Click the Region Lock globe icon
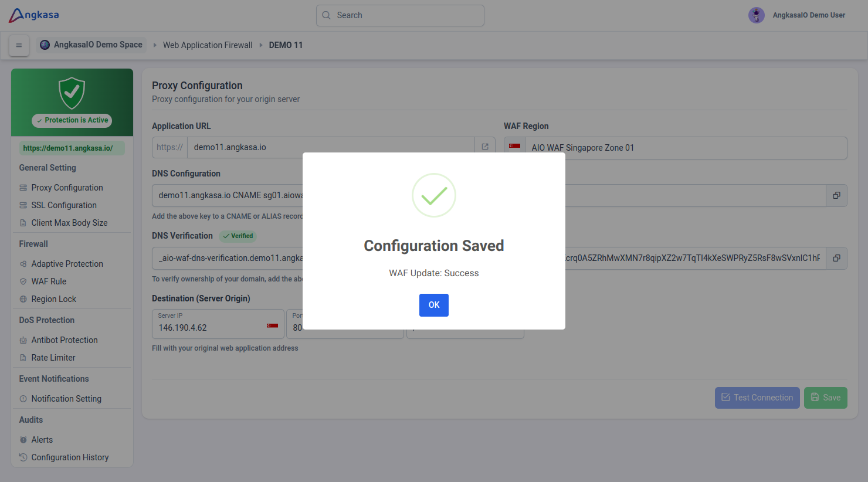 tap(23, 299)
